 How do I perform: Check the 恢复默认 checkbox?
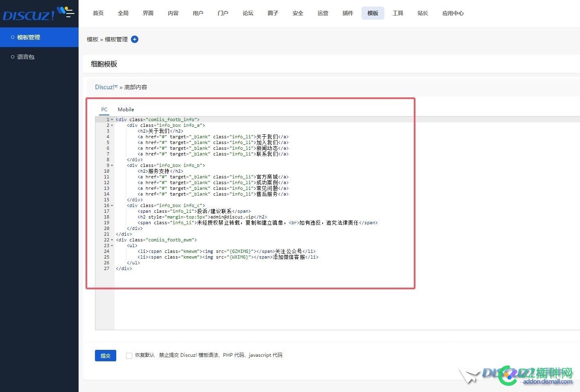coord(129,356)
